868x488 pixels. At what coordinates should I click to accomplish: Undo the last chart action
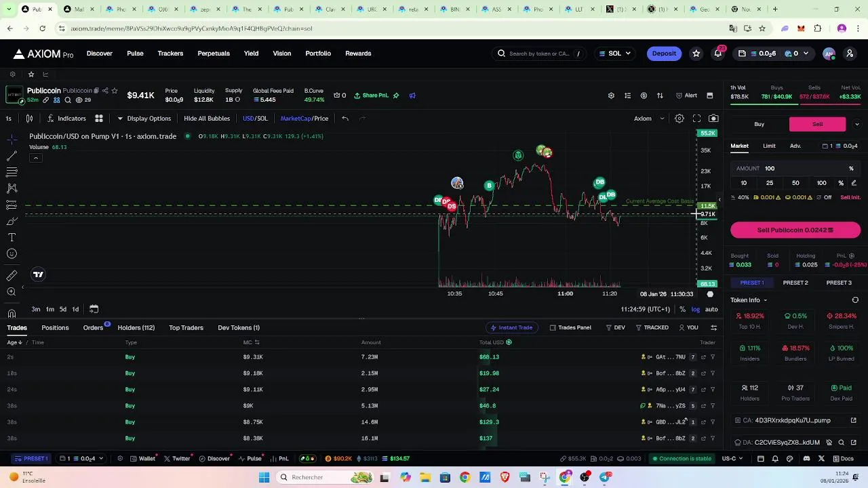(345, 119)
